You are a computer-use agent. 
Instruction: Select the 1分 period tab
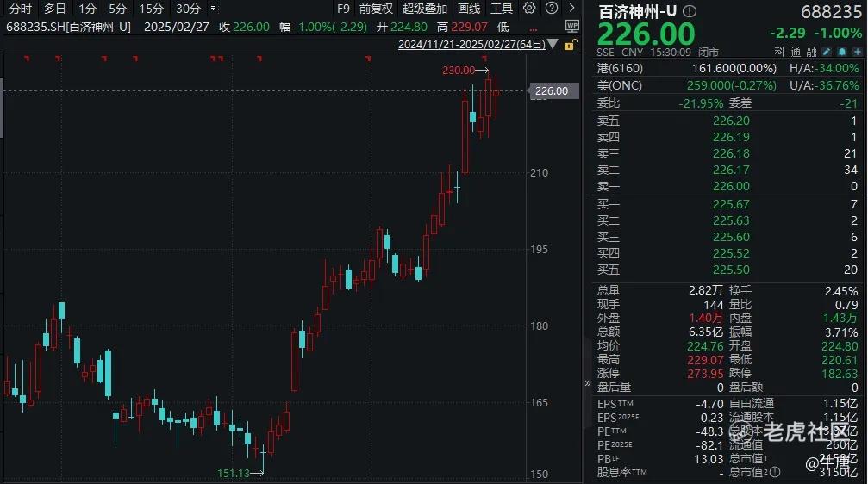(x=87, y=9)
